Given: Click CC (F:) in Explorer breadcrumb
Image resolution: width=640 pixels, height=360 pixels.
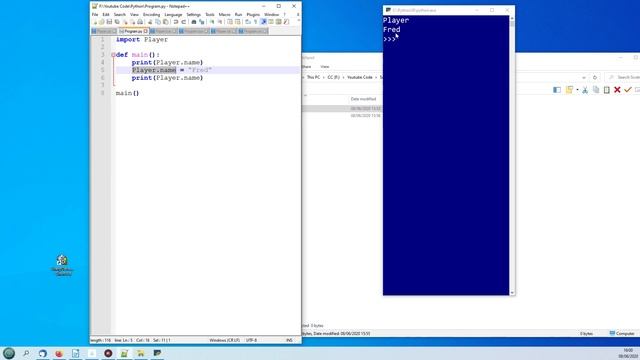Looking at the screenshot, I should 333,77.
